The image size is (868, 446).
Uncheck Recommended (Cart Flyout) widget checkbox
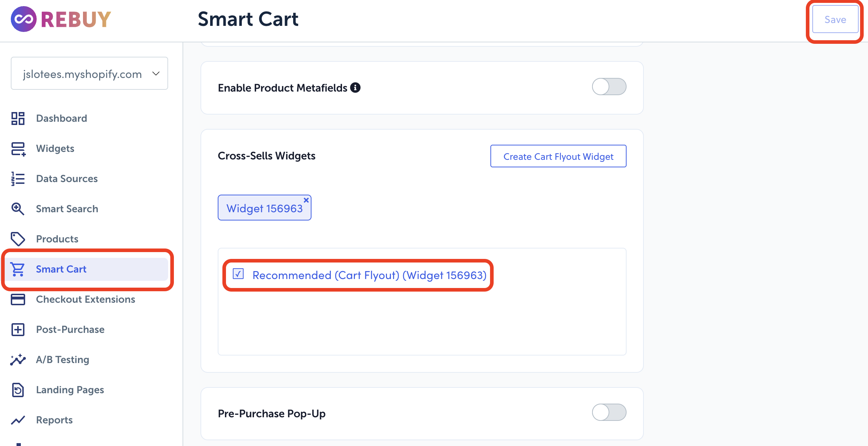pos(238,274)
